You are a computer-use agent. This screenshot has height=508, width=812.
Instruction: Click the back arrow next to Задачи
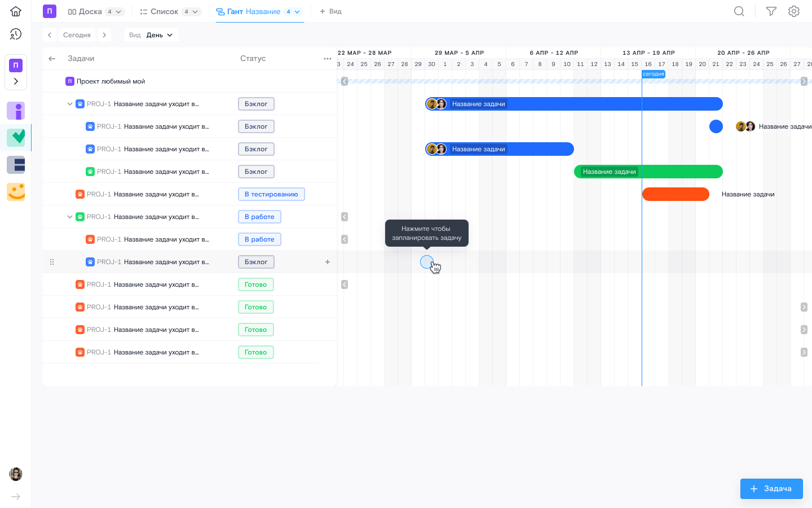point(52,59)
